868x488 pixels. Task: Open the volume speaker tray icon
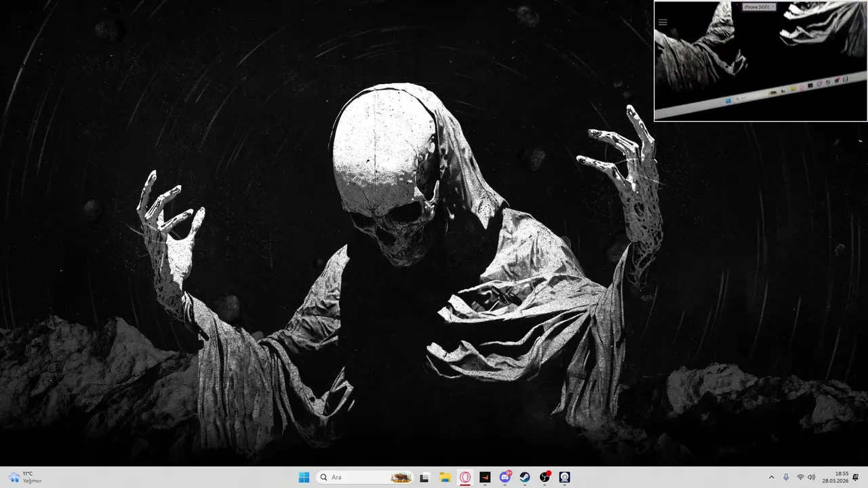click(812, 477)
